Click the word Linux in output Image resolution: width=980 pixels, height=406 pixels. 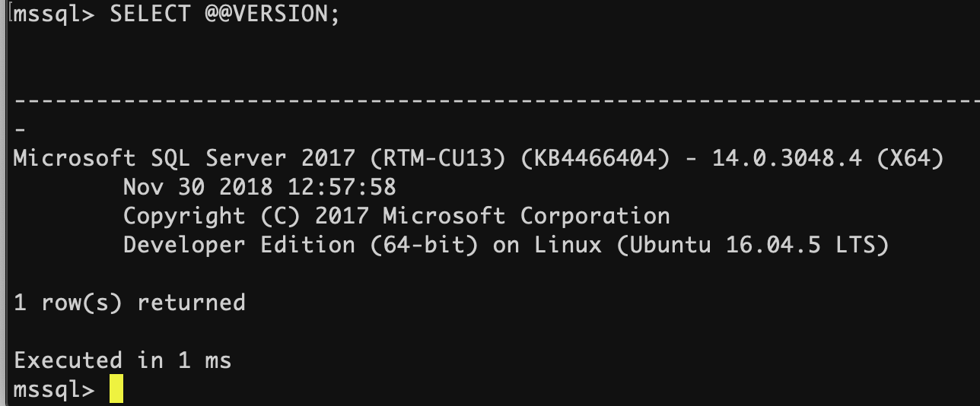tap(568, 245)
